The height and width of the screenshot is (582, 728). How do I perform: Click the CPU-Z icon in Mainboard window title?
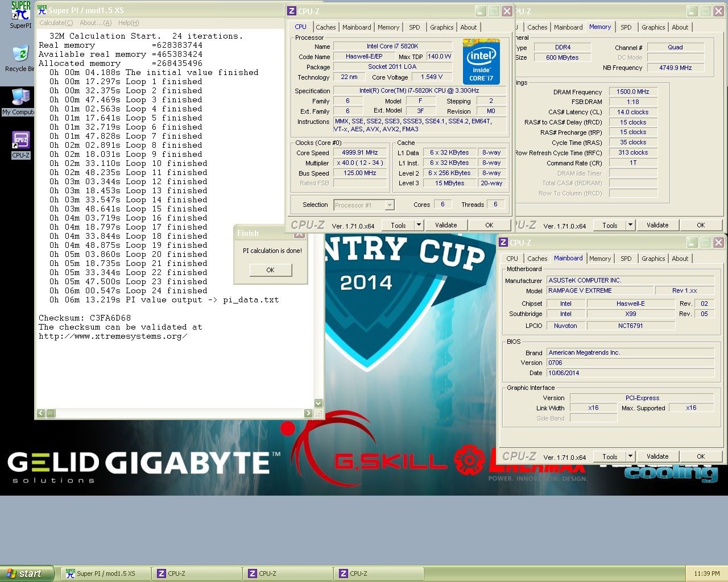(x=503, y=243)
